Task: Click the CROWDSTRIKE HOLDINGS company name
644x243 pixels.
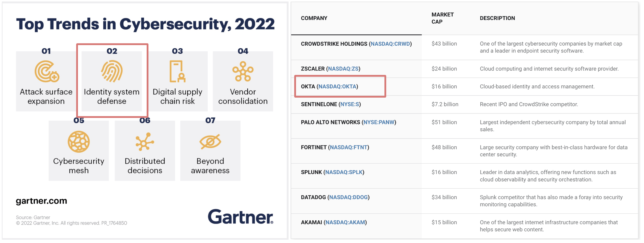Action: tap(334, 44)
